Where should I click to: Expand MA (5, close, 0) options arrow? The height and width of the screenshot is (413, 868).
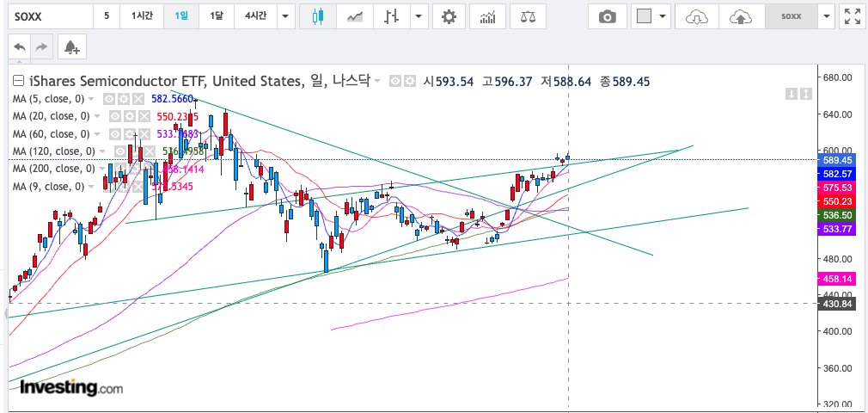(x=91, y=99)
